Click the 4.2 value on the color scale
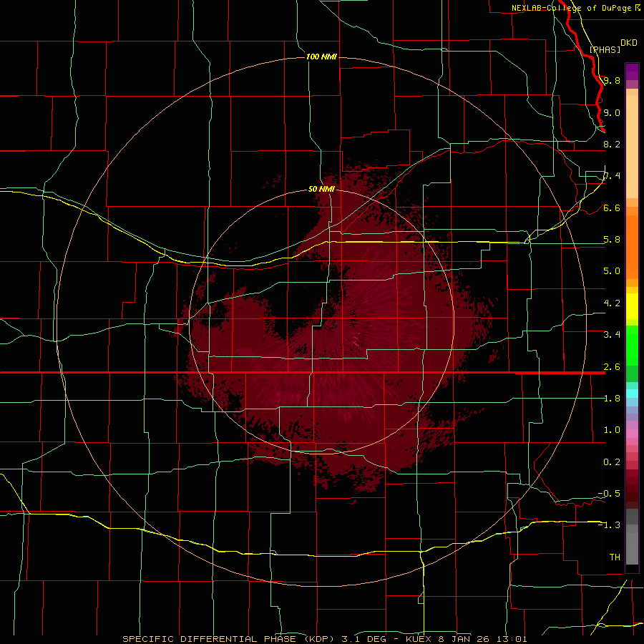644x644 pixels. click(x=612, y=303)
